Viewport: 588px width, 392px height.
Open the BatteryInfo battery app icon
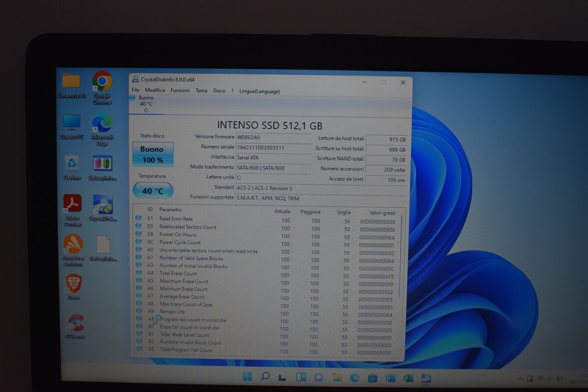click(x=103, y=168)
